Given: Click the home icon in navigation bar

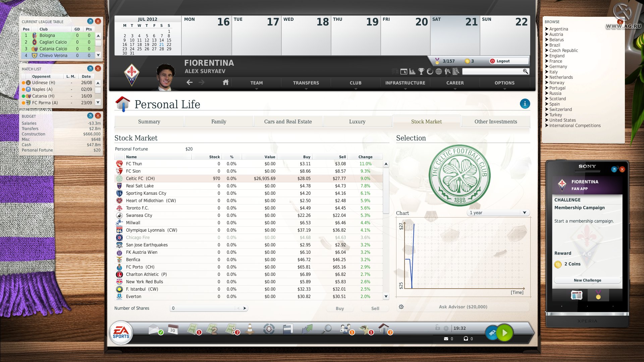Looking at the screenshot, I should (225, 82).
